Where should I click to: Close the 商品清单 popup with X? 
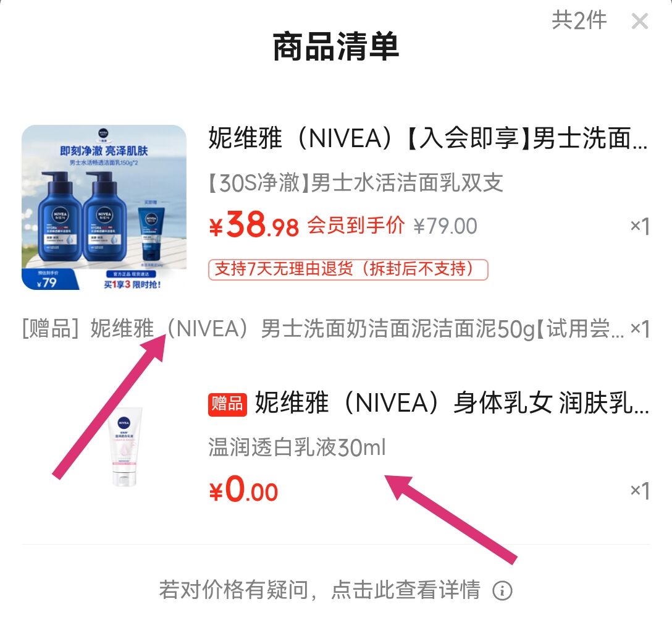click(639, 21)
